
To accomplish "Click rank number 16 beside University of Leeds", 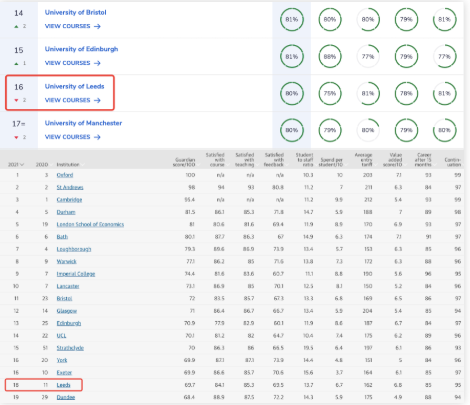I will (x=19, y=87).
